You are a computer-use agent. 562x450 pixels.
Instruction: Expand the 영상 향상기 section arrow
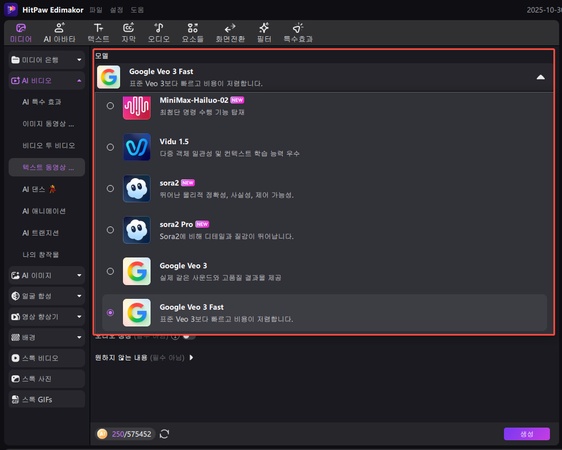click(x=79, y=317)
